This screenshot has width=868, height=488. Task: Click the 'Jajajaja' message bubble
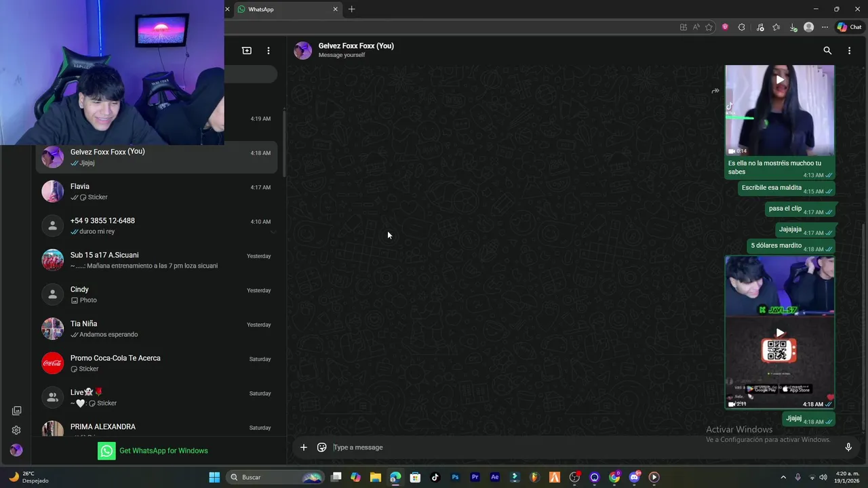coord(805,230)
